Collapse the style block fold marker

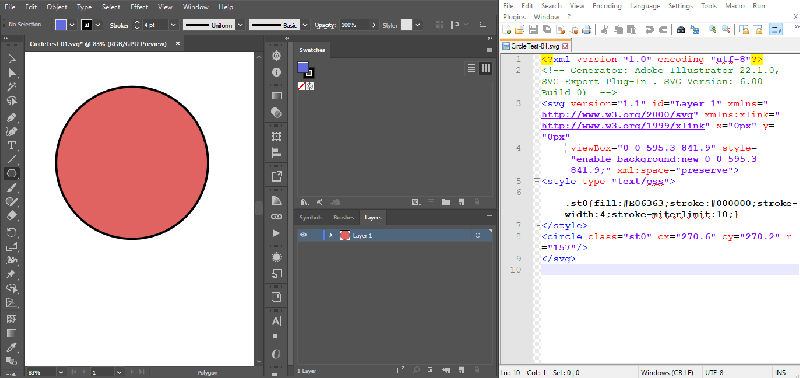coord(536,181)
